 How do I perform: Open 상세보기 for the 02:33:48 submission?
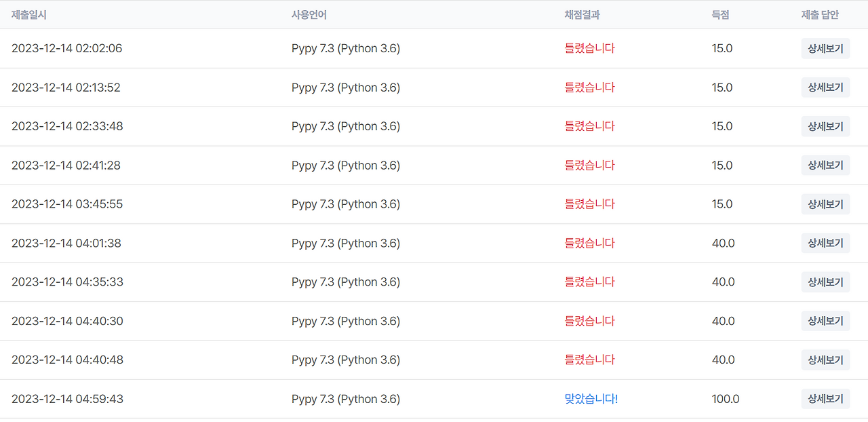coord(825,126)
